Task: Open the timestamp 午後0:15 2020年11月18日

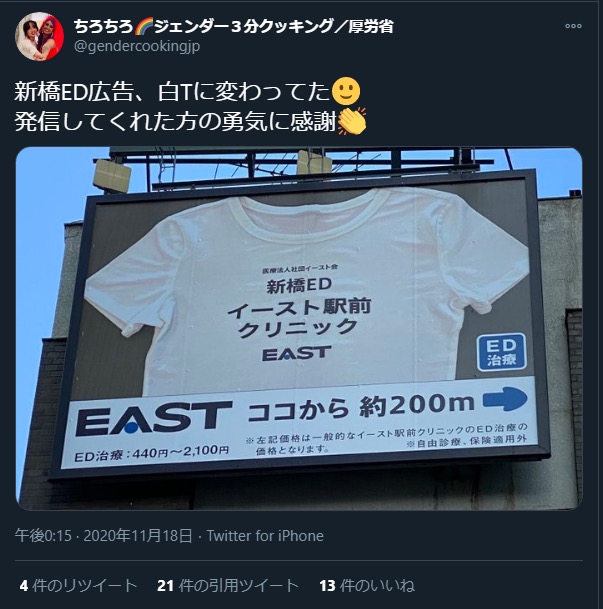Action: coord(103,536)
